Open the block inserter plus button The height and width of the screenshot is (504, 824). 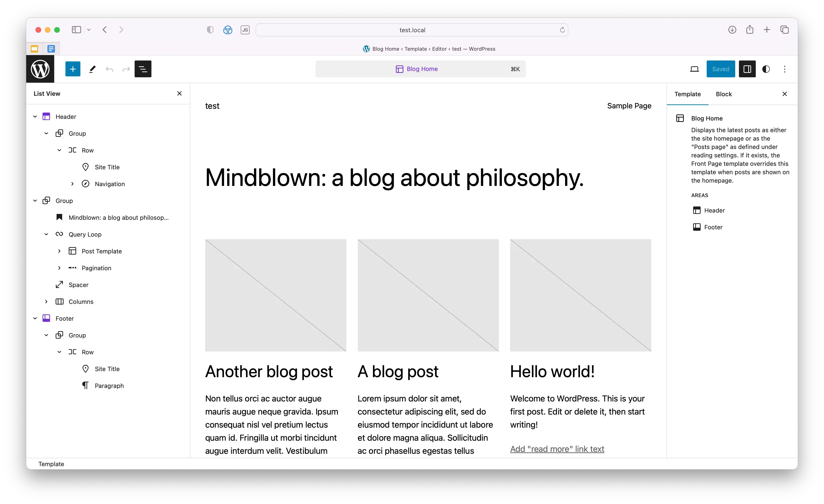tap(73, 69)
